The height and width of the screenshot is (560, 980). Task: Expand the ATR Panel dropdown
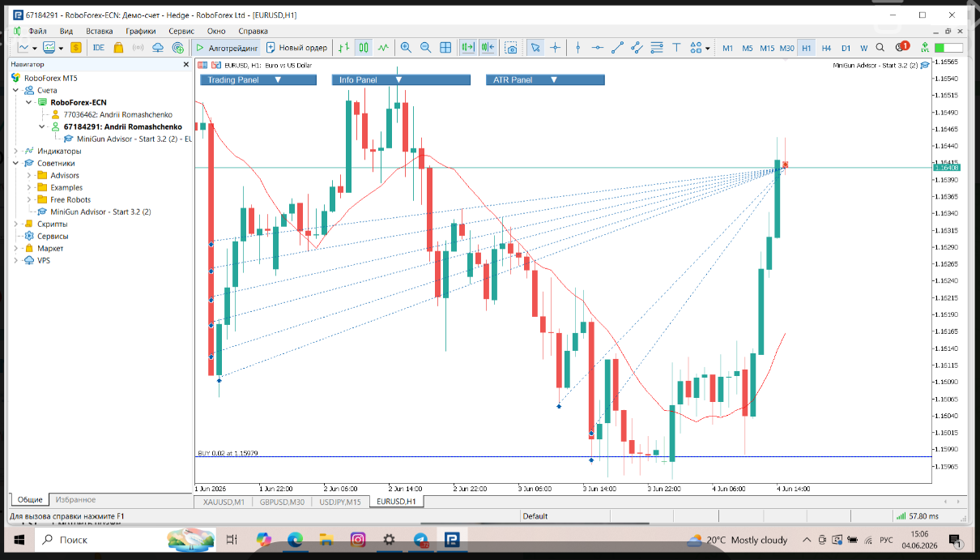coord(554,79)
